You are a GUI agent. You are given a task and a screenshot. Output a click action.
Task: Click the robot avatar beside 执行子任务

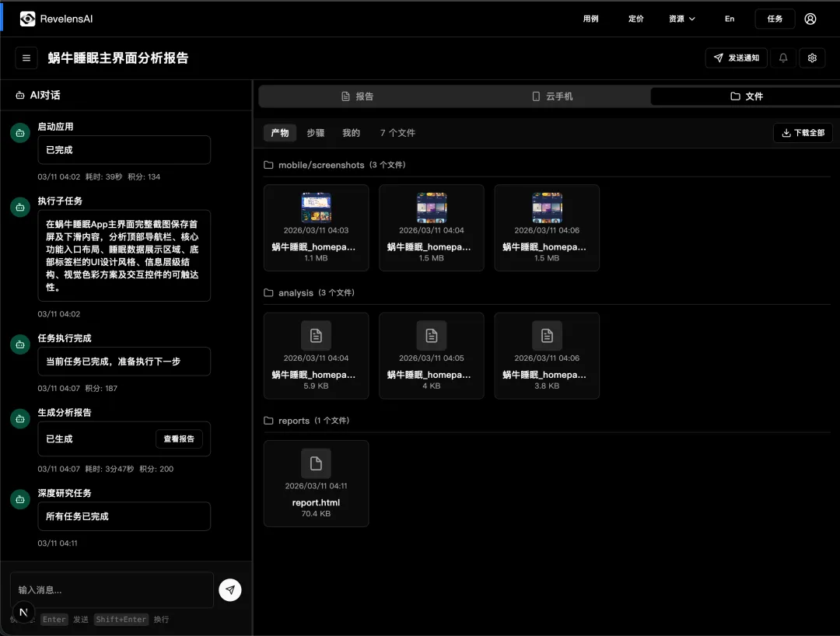click(20, 207)
